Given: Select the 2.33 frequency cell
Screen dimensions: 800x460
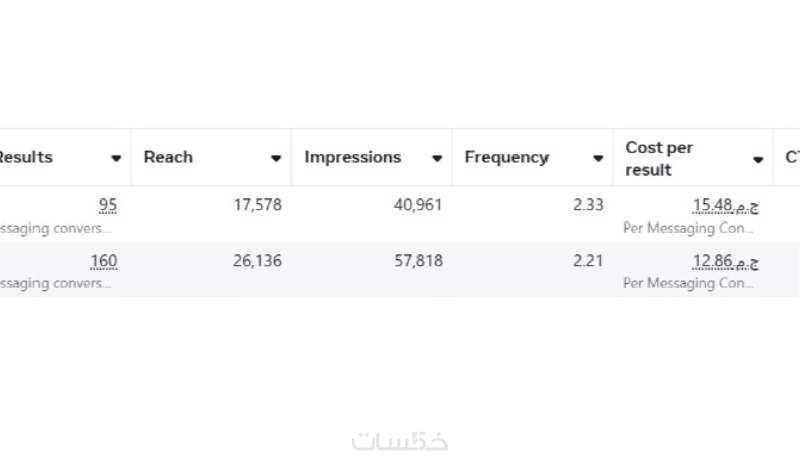Looking at the screenshot, I should (x=588, y=205).
